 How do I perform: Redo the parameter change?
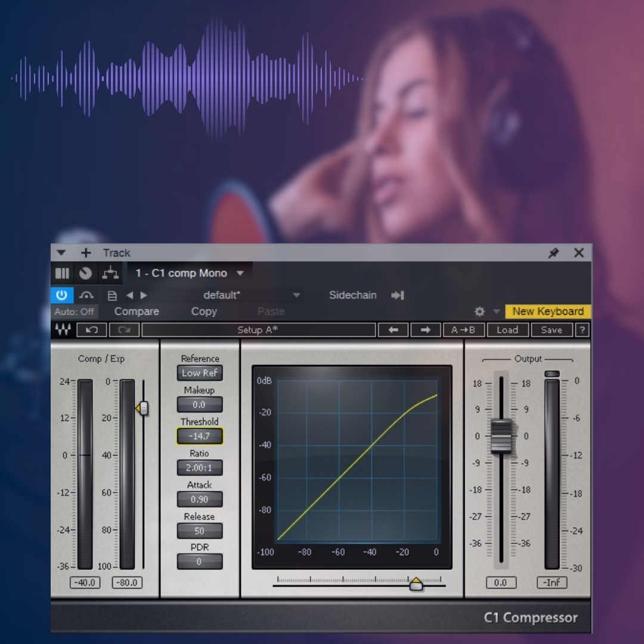tap(124, 330)
